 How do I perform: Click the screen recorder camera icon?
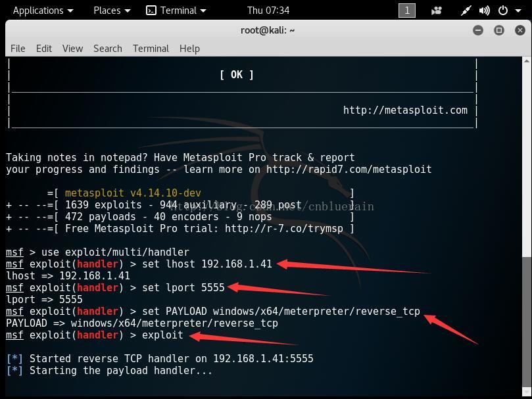pos(437,11)
